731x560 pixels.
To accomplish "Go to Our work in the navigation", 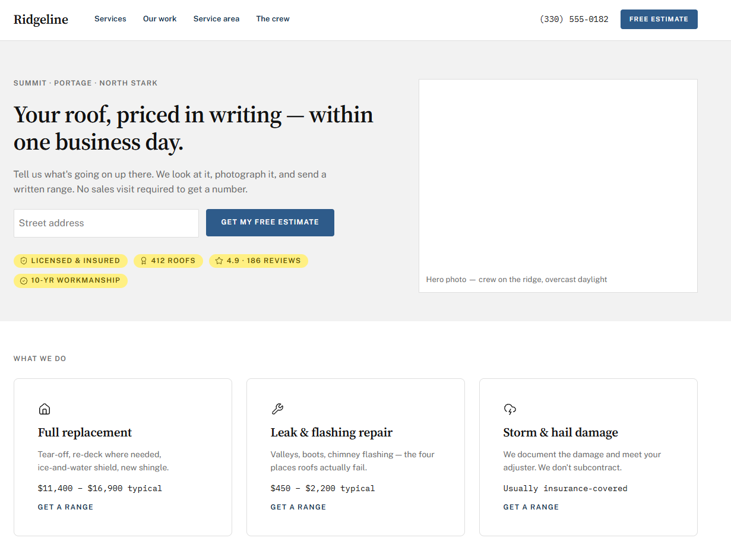I will pos(160,19).
